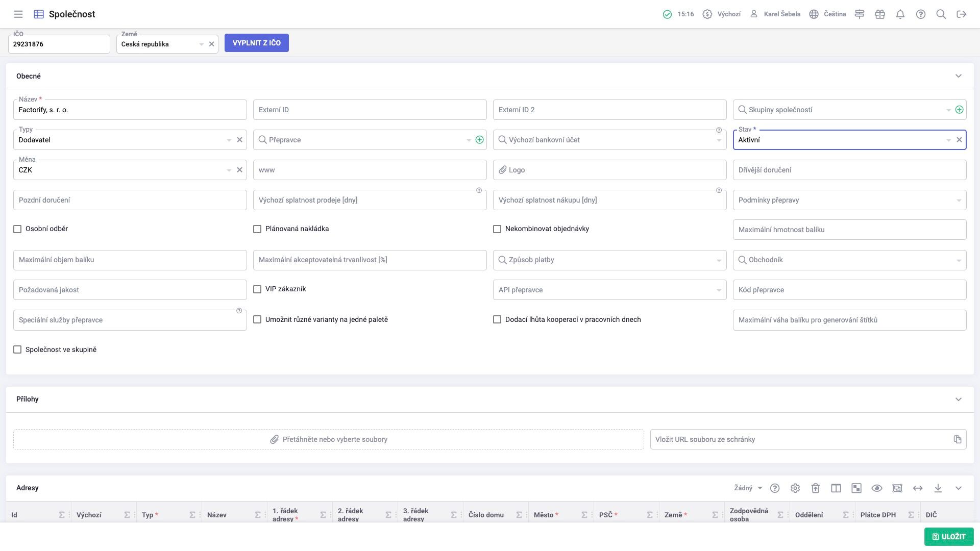Viewport: 980px width, 551px height.
Task: Paste a file URL with the clipboard icon
Action: click(x=958, y=439)
